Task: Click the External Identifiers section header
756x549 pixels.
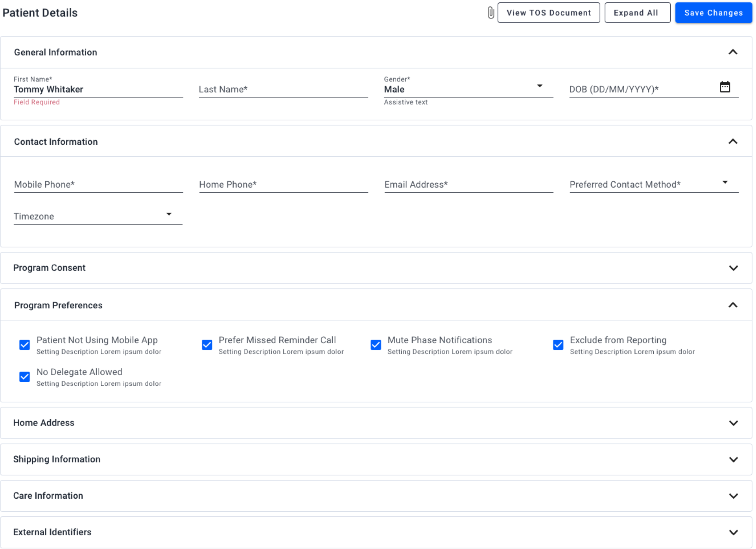Action: (x=52, y=532)
